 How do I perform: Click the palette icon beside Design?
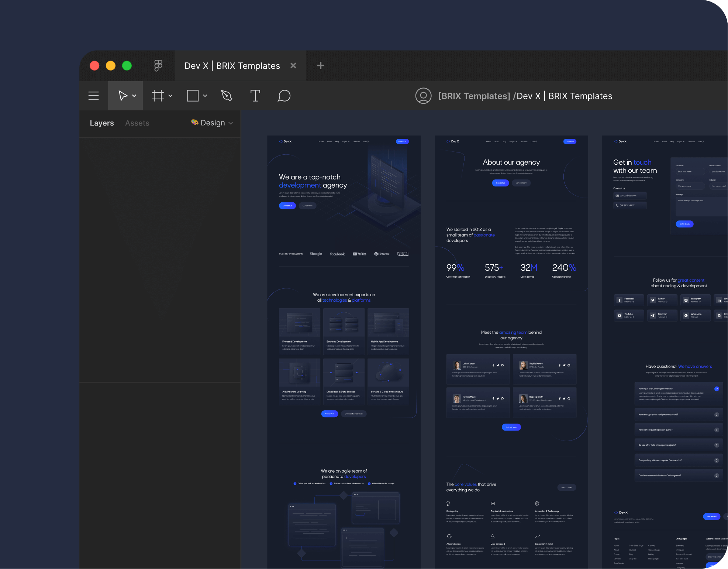coord(195,123)
